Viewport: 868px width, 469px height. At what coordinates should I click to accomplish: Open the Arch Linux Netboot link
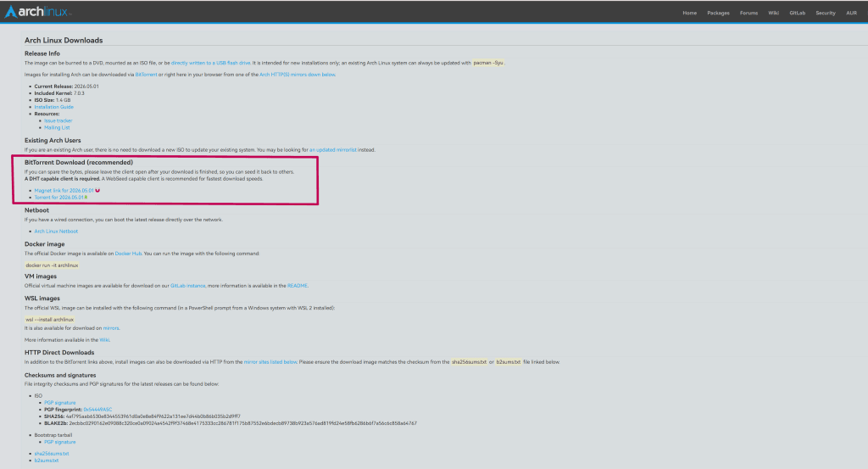click(x=56, y=232)
